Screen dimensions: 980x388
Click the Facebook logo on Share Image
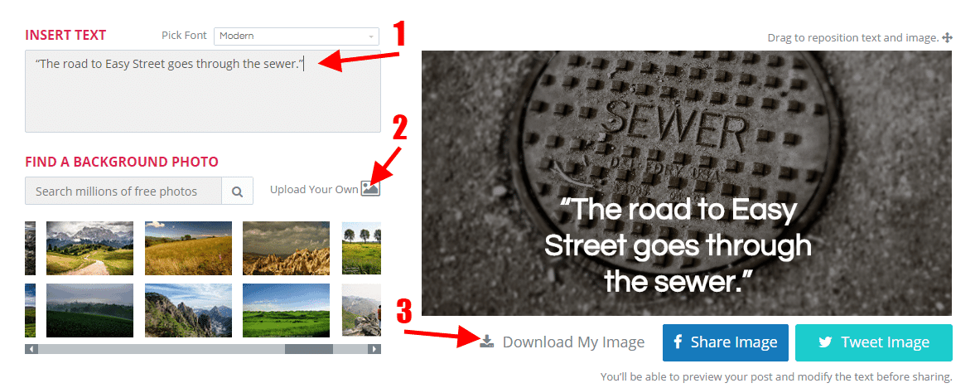[x=678, y=342]
